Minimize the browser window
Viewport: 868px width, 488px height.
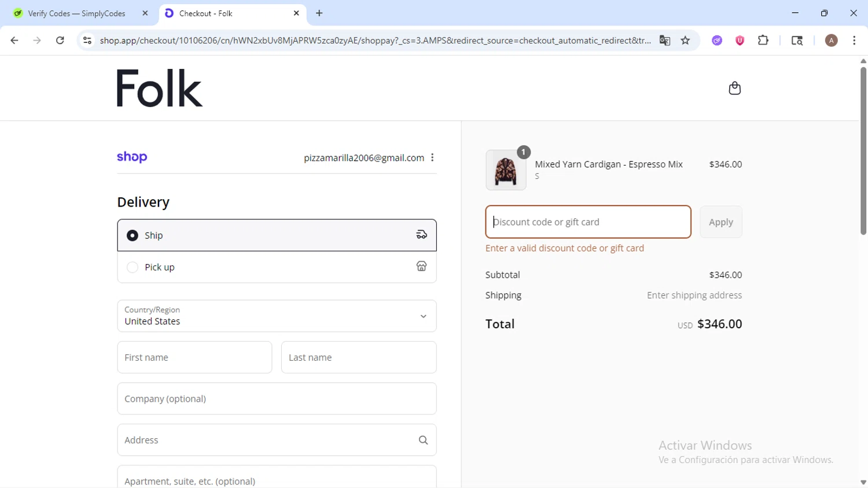pyautogui.click(x=795, y=13)
